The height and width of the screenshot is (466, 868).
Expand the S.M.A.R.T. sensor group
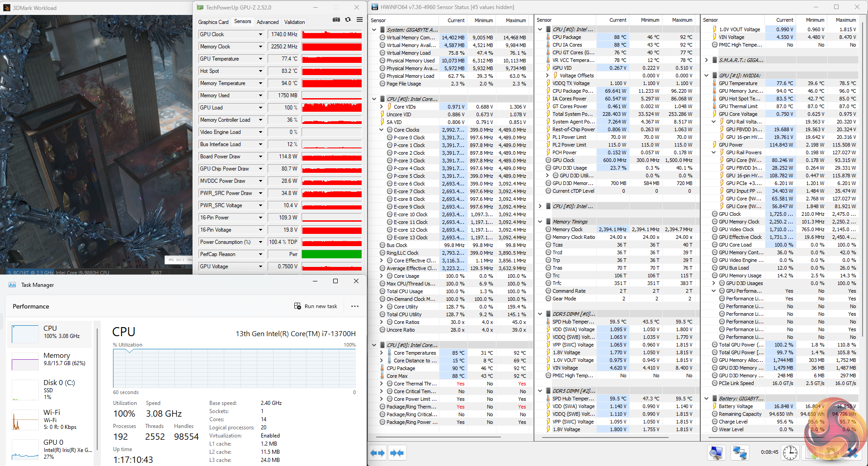coord(706,60)
